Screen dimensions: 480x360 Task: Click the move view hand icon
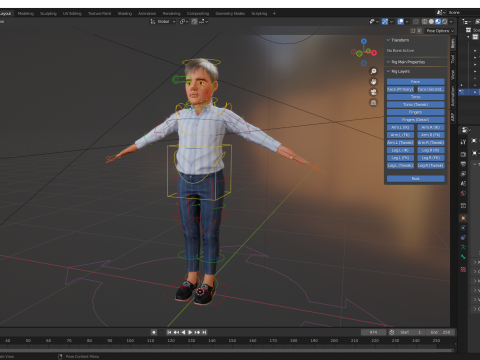373,82
